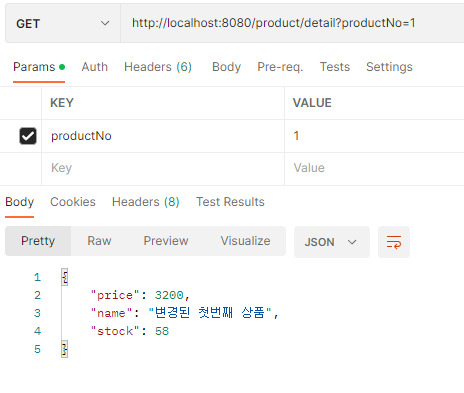Click the request URL field
The image size is (464, 393).
(292, 23)
